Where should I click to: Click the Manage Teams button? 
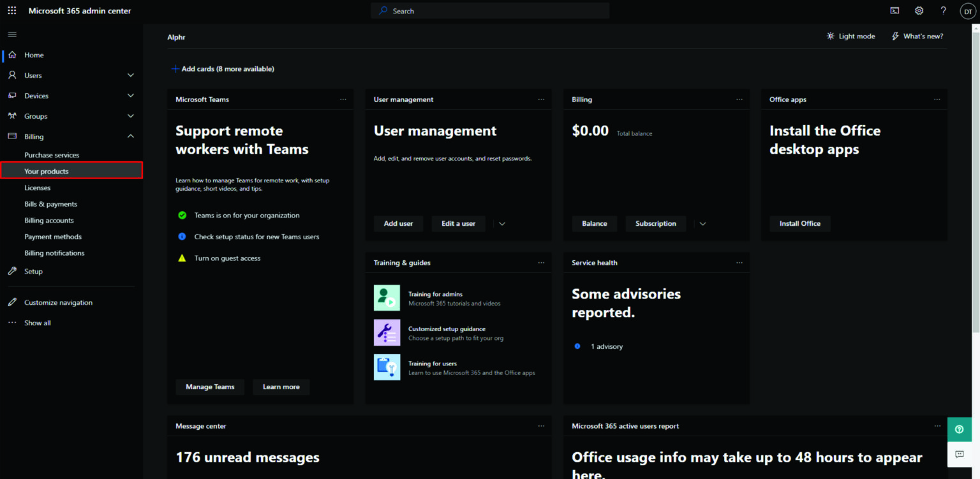[210, 387]
